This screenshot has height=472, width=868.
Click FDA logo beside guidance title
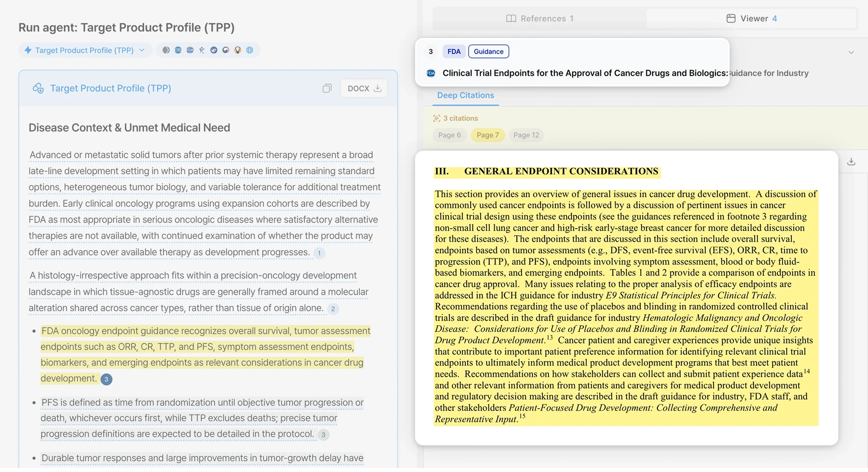tap(431, 73)
